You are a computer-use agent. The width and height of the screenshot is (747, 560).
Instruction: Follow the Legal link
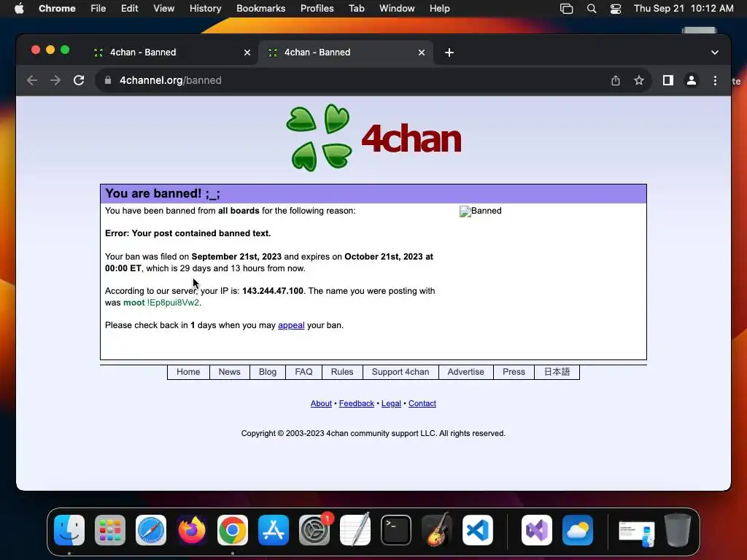coord(391,403)
